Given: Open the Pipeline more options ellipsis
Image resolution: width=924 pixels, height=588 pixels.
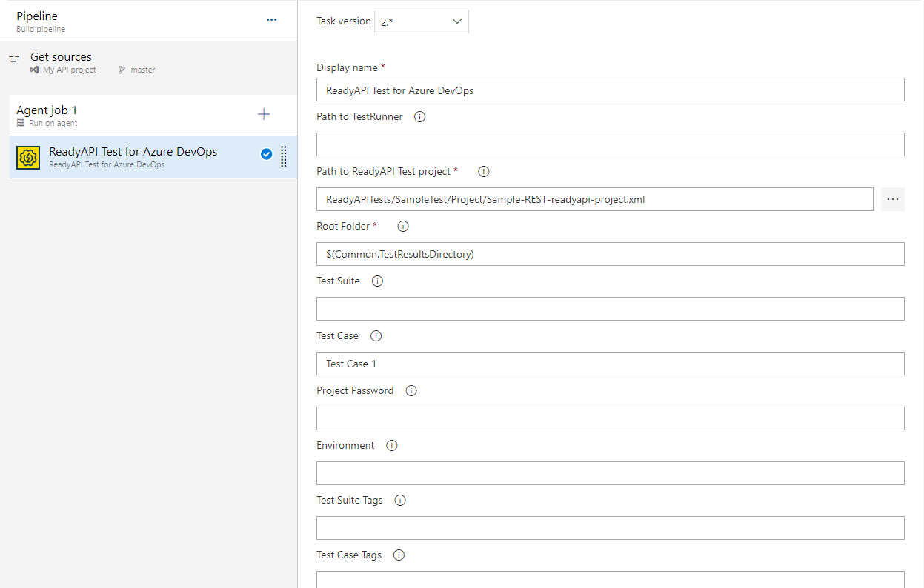Looking at the screenshot, I should click(272, 20).
